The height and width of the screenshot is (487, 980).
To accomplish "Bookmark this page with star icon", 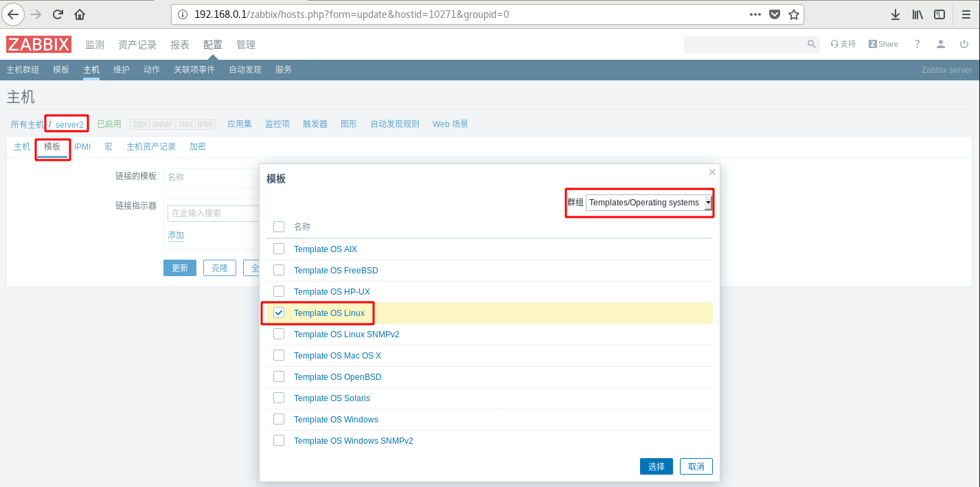I will coord(794,14).
